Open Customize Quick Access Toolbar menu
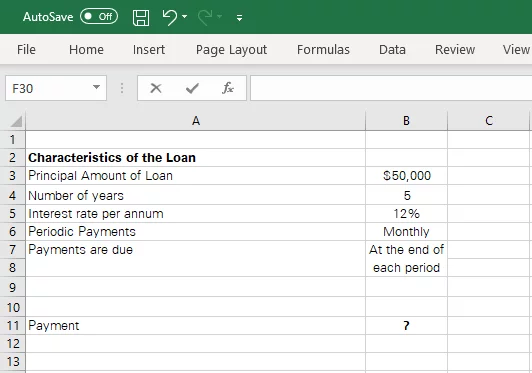The width and height of the screenshot is (532, 373). 240,18
